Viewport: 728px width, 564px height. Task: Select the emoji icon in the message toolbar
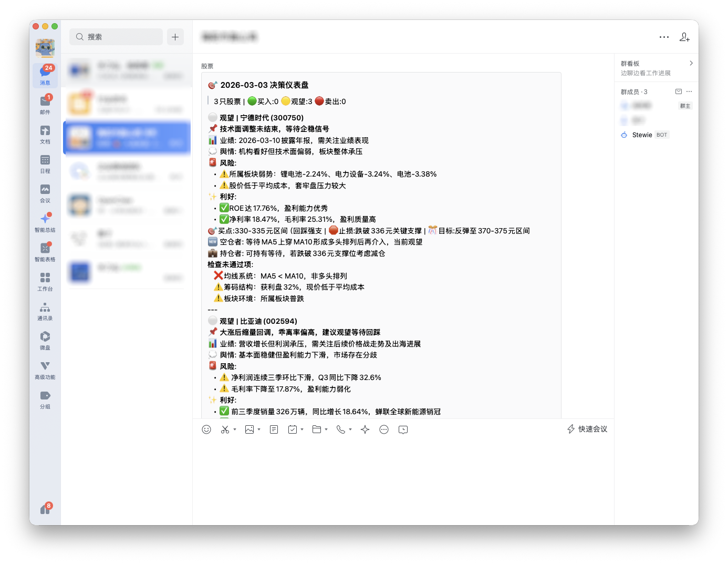(206, 429)
